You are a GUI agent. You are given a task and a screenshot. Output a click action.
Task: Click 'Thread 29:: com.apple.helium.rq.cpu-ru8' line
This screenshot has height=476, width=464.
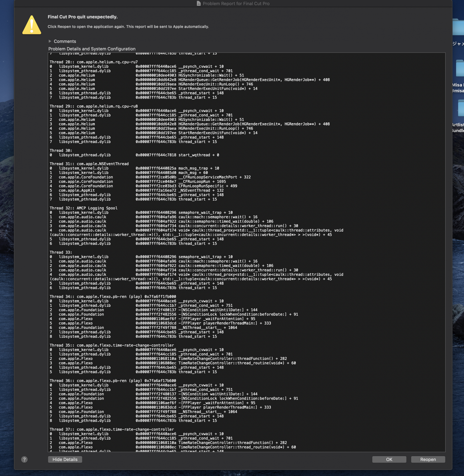94,106
